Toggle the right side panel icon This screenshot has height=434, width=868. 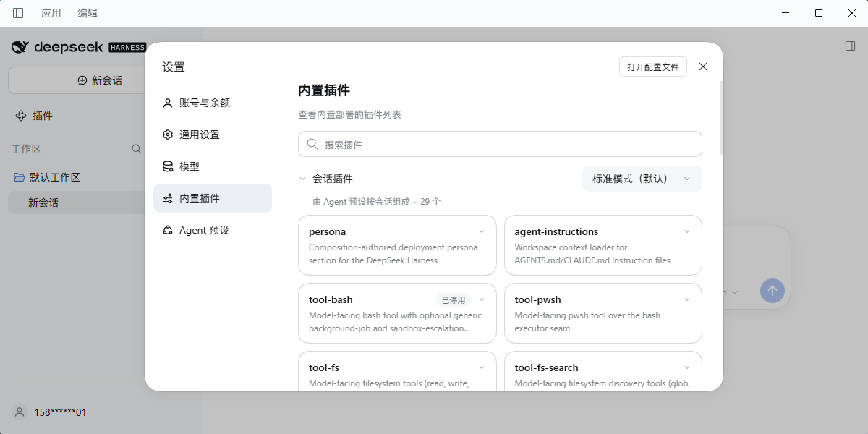click(x=850, y=46)
